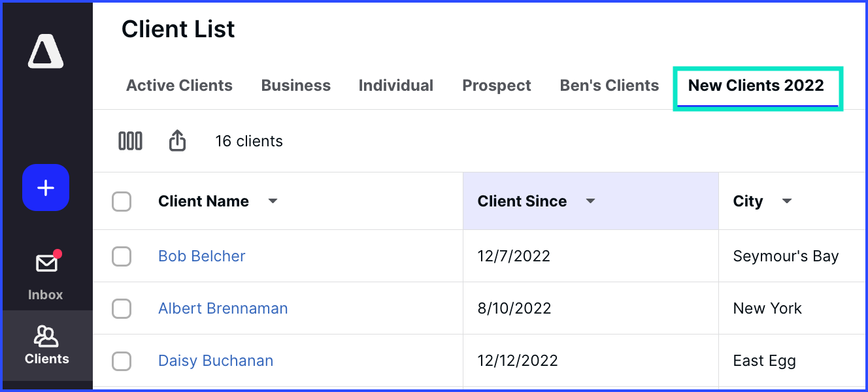Screen dimensions: 868x392
Task: Toggle the select-all clients checkbox
Action: [x=122, y=201]
